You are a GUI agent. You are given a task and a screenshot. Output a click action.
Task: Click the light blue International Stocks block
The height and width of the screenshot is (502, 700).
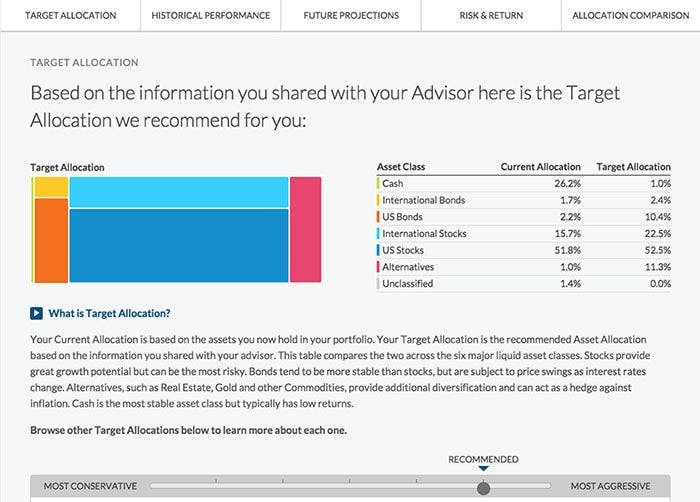click(x=179, y=192)
